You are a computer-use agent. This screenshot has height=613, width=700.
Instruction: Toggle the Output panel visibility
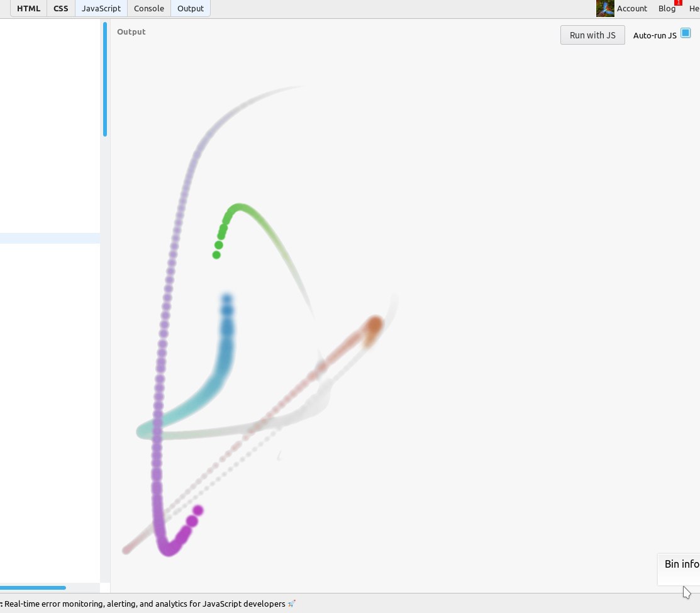(x=191, y=8)
